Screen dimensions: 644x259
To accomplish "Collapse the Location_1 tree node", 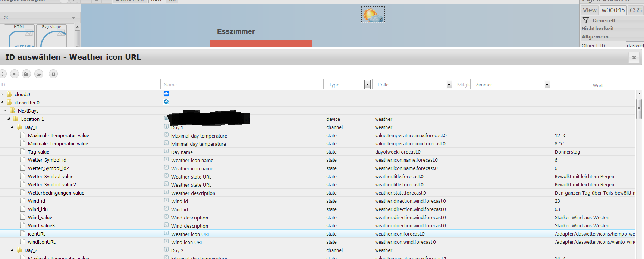I will (x=9, y=119).
